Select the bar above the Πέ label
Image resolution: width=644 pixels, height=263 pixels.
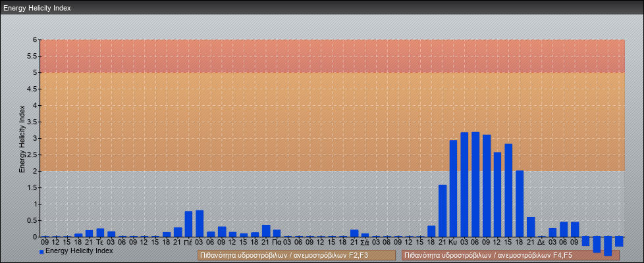tap(188, 224)
